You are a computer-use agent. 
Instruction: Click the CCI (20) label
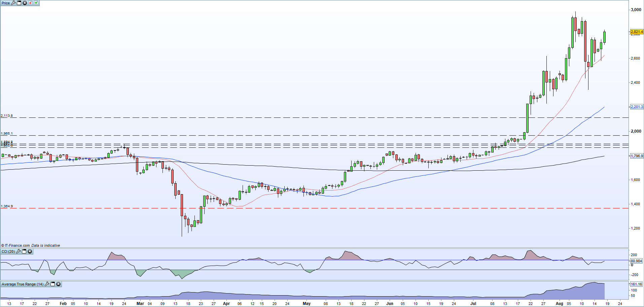coord(8,251)
